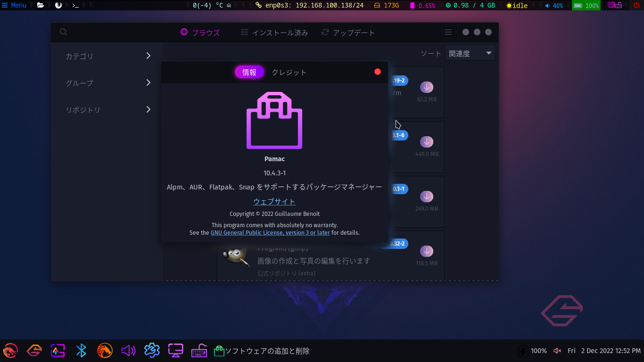Image resolution: width=644 pixels, height=362 pixels.
Task: Click the 40% volume indicator in top panel
Action: (554, 6)
